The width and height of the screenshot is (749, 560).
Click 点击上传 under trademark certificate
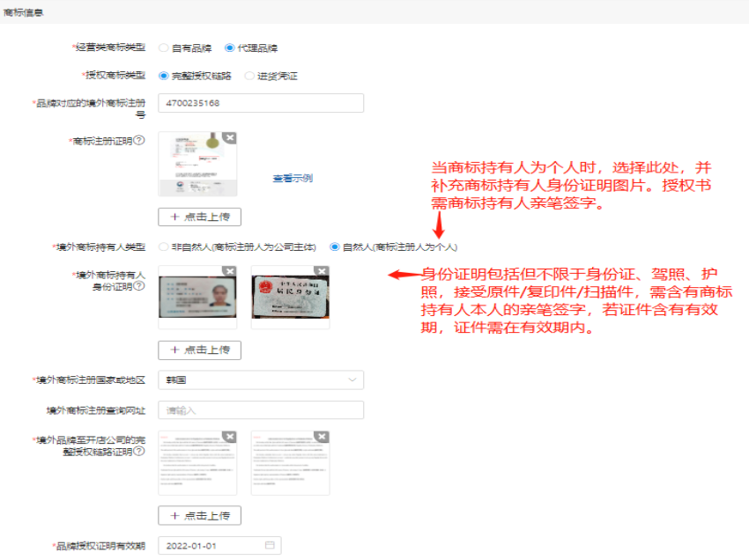pyautogui.click(x=199, y=217)
